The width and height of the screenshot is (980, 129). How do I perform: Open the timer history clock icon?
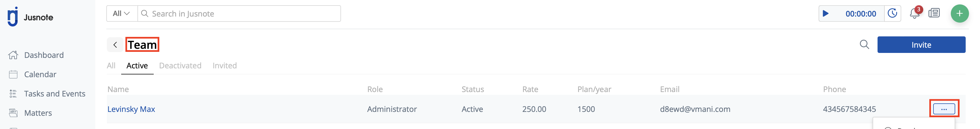pos(892,14)
